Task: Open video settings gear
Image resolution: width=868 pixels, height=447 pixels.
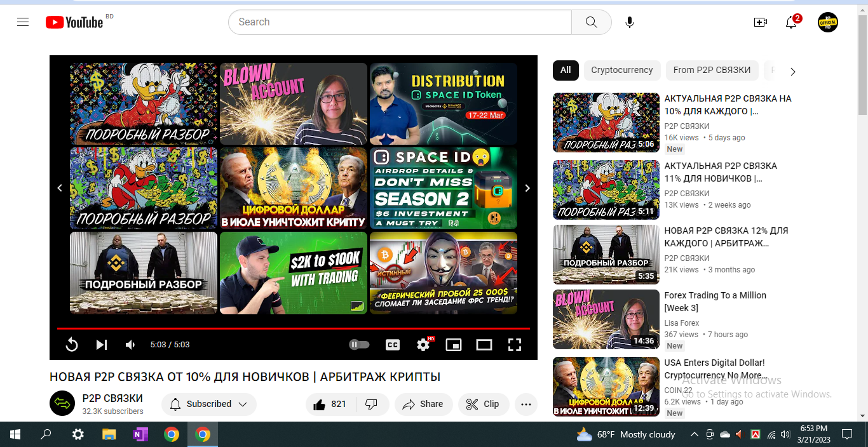Action: pos(424,345)
